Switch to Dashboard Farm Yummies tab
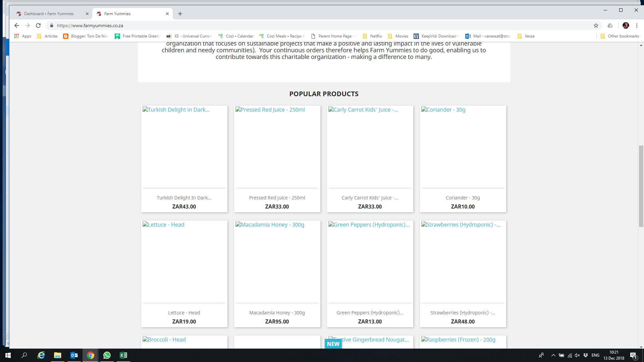 [49, 14]
